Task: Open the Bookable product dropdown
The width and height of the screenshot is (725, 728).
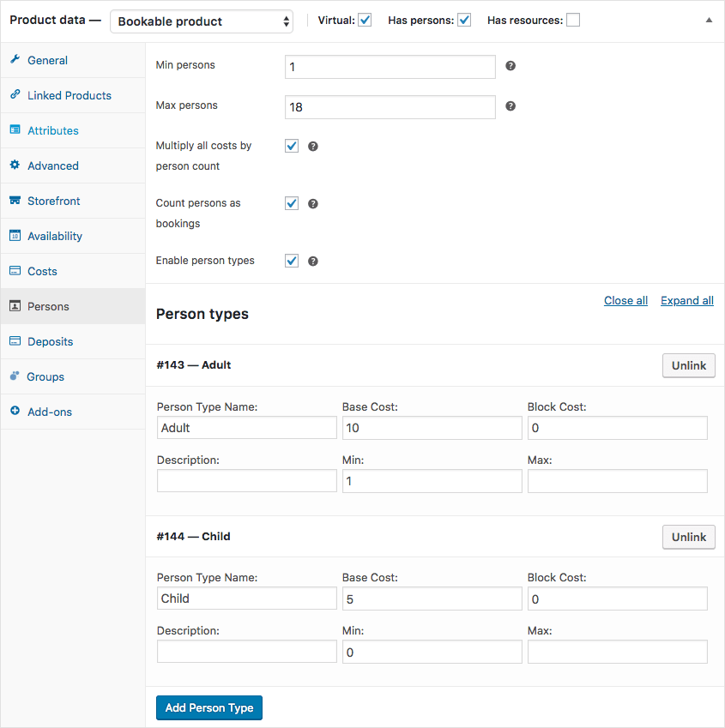Action: point(201,20)
